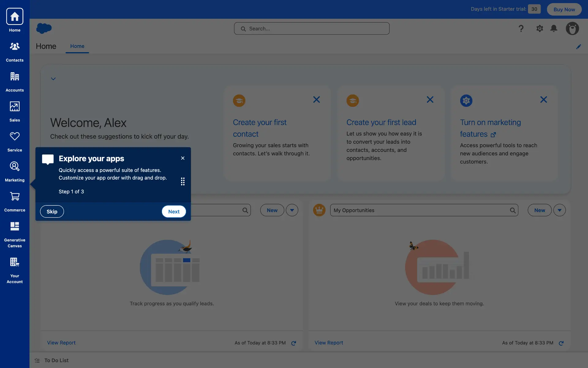Click the notifications bell icon
Viewport: 588px width, 368px height.
pos(554,29)
